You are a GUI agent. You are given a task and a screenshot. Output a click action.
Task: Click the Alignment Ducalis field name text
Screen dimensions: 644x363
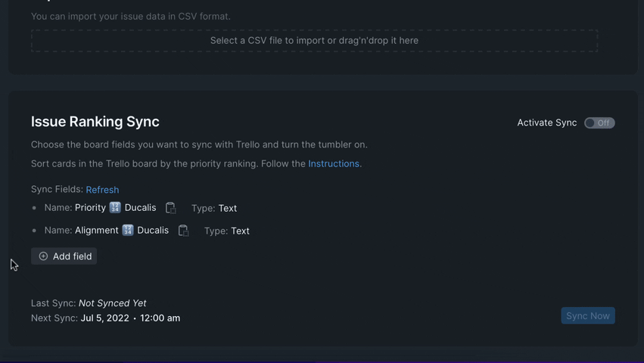coord(122,231)
